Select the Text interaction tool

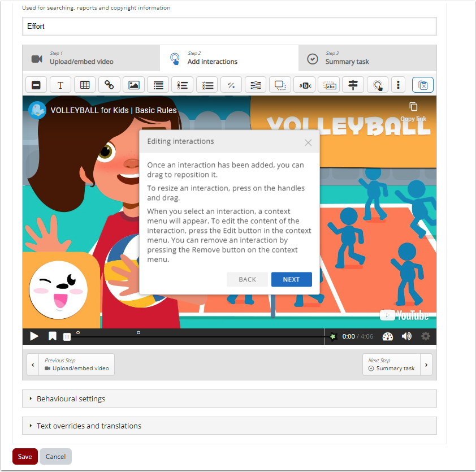point(60,85)
